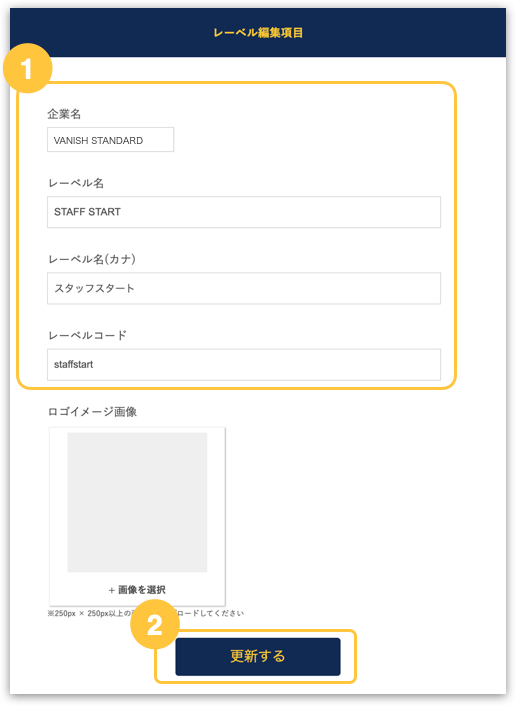Click the レーベル名 field showing STAFF START
The width and height of the screenshot is (516, 706).
244,212
